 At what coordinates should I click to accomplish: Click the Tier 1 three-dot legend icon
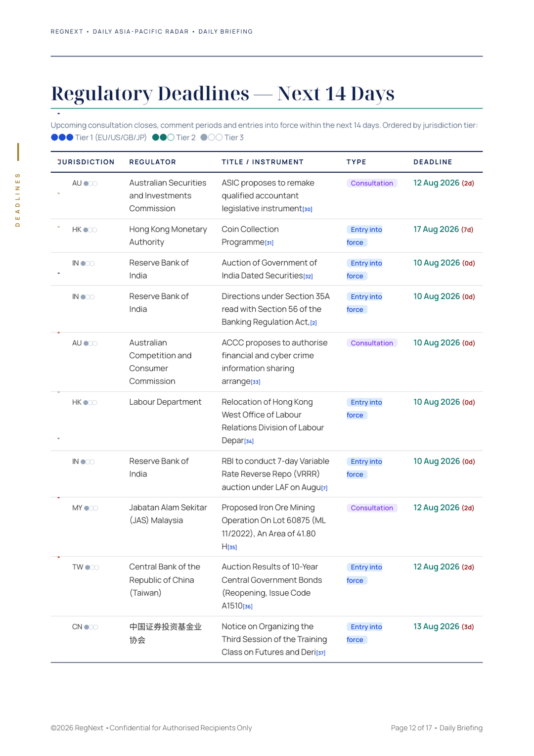pyautogui.click(x=62, y=138)
